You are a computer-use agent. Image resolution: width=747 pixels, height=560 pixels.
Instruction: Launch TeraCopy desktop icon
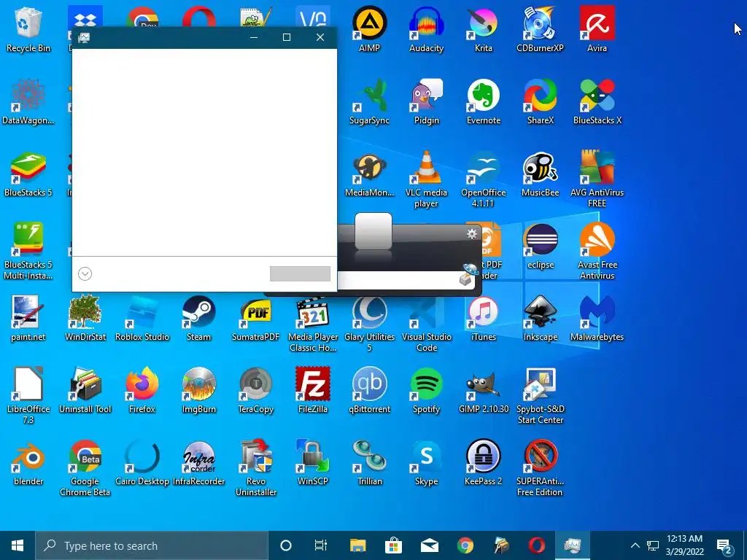click(x=256, y=391)
